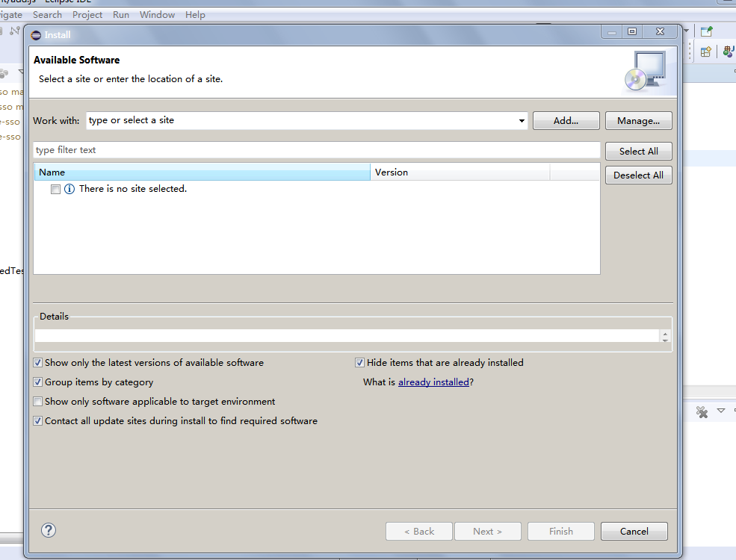
Task: Uncheck 'Group items by category'
Action: tap(37, 382)
